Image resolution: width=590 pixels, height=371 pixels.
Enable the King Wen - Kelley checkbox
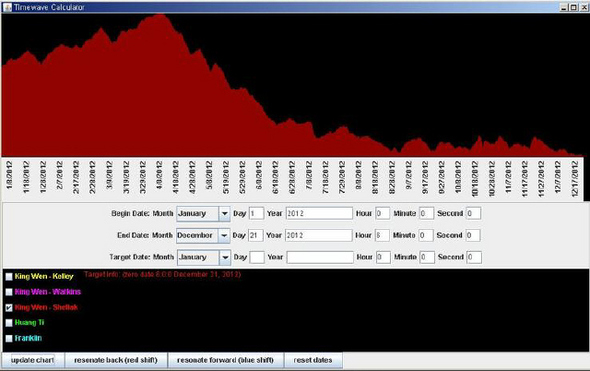[x=9, y=277]
